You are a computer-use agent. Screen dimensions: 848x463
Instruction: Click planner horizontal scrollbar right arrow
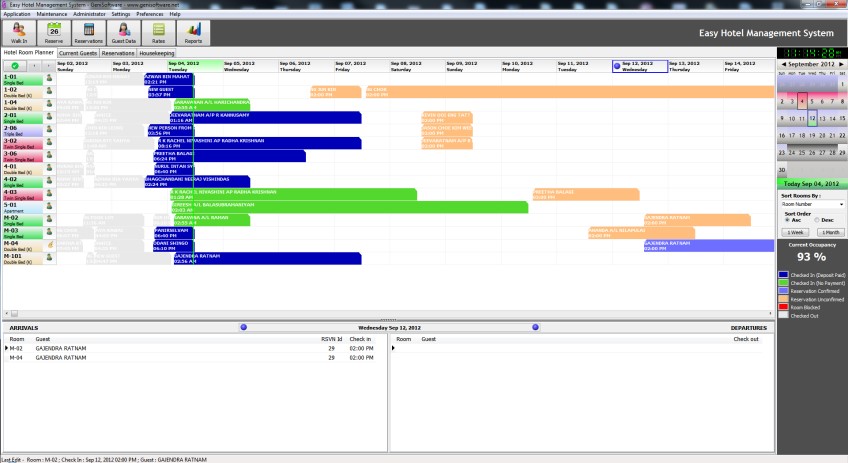pos(771,313)
